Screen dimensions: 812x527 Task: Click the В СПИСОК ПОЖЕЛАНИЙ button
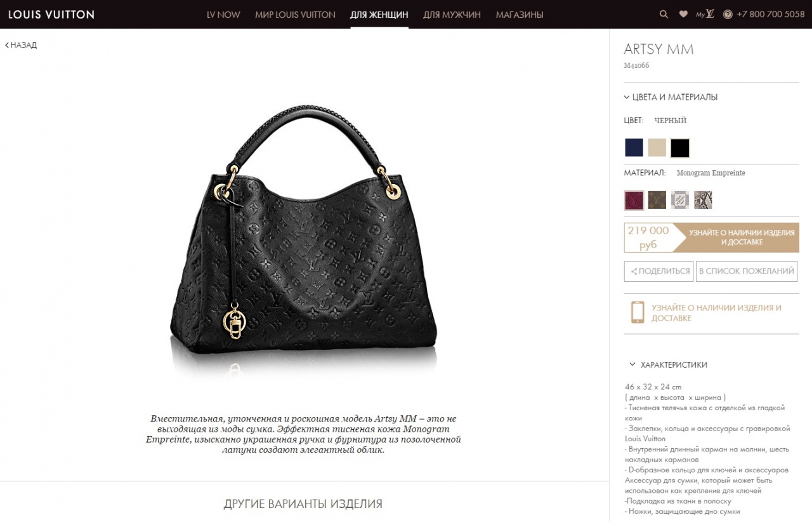pyautogui.click(x=747, y=271)
